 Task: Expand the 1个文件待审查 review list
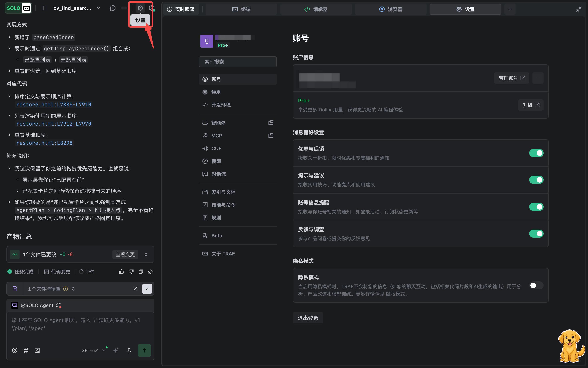point(73,289)
